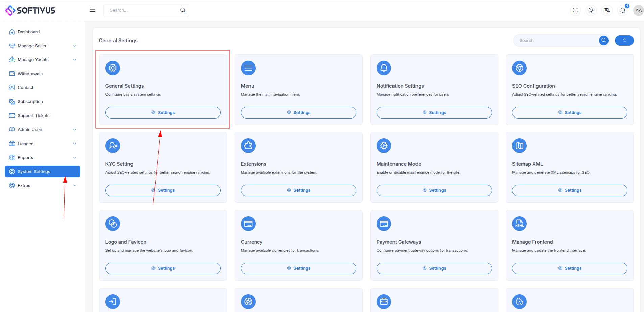Click the Maintenance Mode gear icon

tap(384, 146)
